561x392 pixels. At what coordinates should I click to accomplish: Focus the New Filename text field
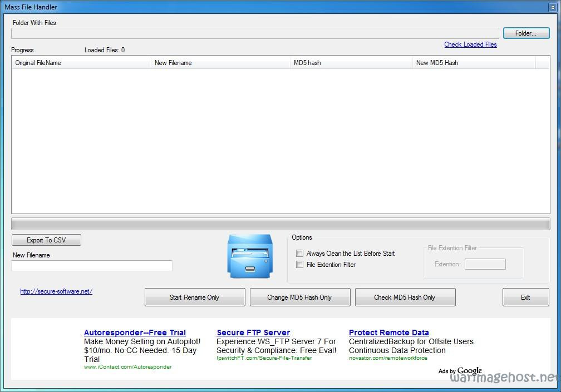pos(92,265)
